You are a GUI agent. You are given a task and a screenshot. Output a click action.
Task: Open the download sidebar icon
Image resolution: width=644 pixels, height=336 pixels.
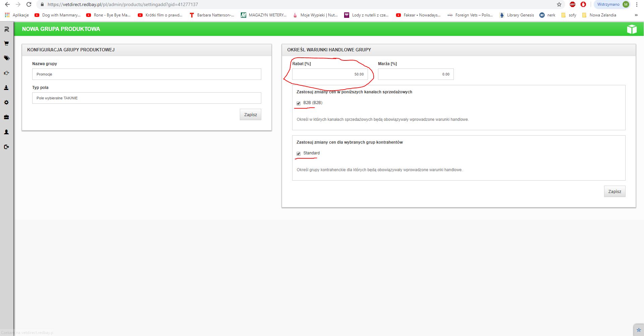click(x=6, y=88)
